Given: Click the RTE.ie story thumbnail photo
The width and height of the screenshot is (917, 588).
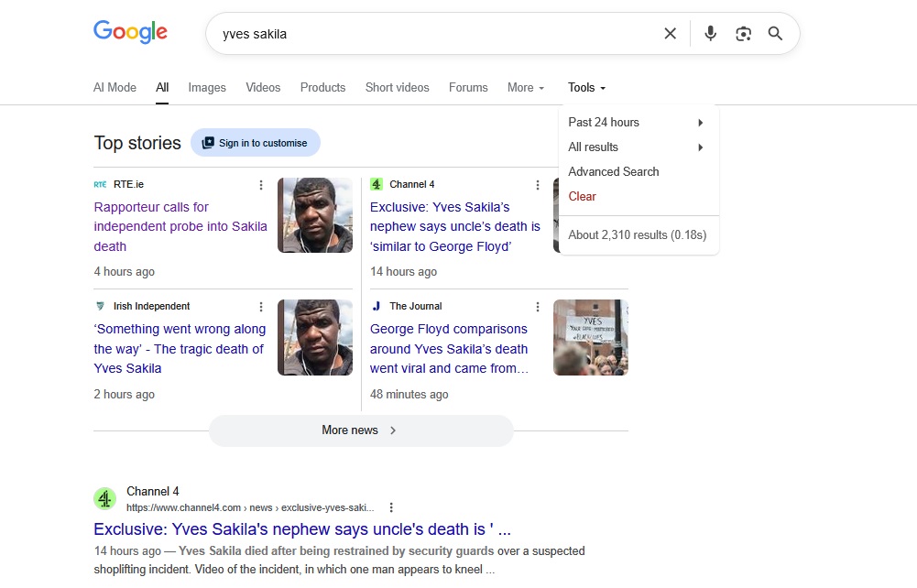Looking at the screenshot, I should [x=315, y=215].
